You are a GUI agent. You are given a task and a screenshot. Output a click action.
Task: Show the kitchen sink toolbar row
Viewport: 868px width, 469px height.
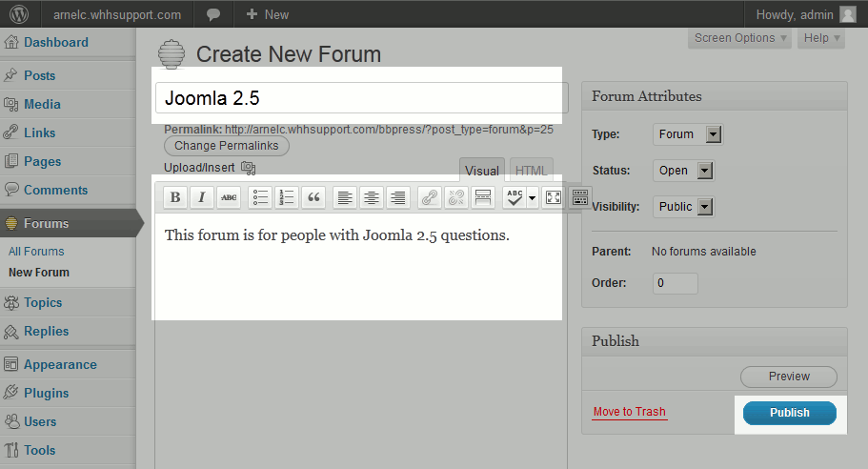[579, 197]
